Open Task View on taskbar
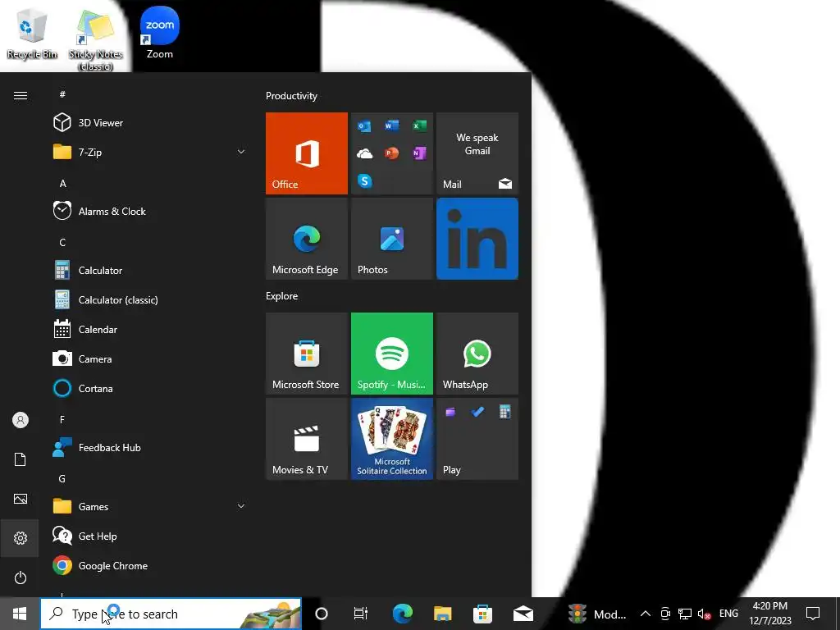 (x=361, y=614)
